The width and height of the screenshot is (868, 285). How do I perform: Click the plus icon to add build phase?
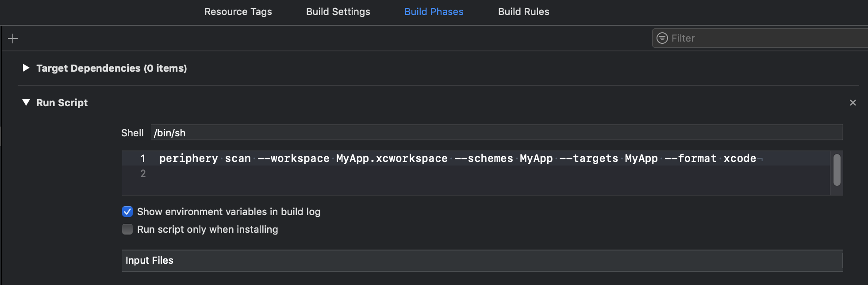pos(13,39)
